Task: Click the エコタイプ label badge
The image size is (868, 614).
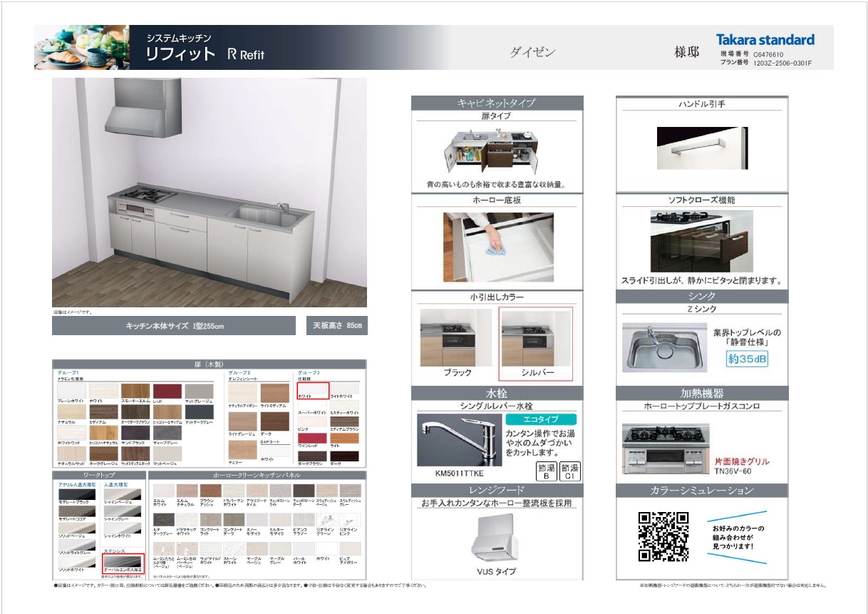Action: pyautogui.click(x=541, y=419)
